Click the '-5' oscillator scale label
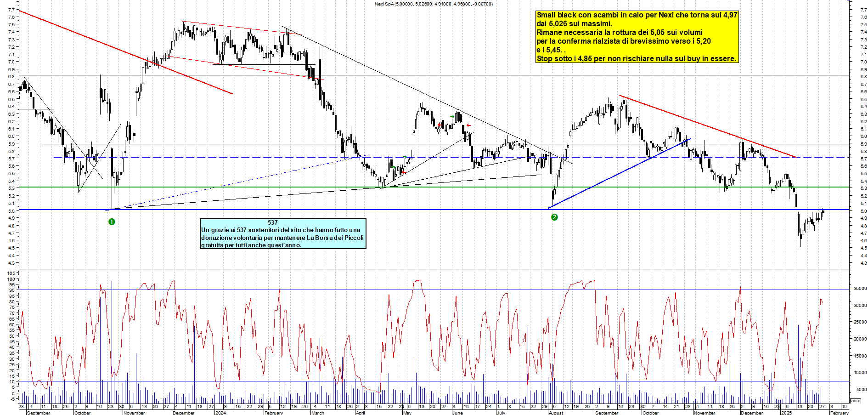 12,399
